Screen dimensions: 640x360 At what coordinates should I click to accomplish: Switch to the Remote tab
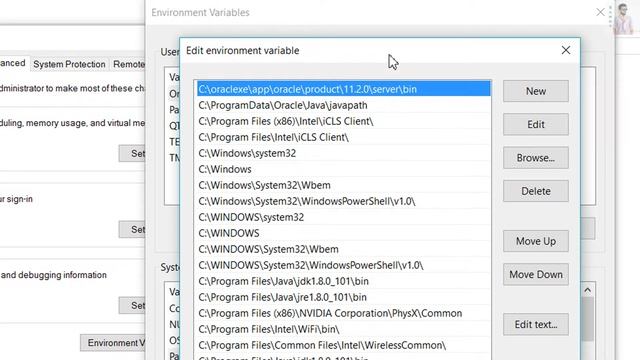pyautogui.click(x=128, y=64)
